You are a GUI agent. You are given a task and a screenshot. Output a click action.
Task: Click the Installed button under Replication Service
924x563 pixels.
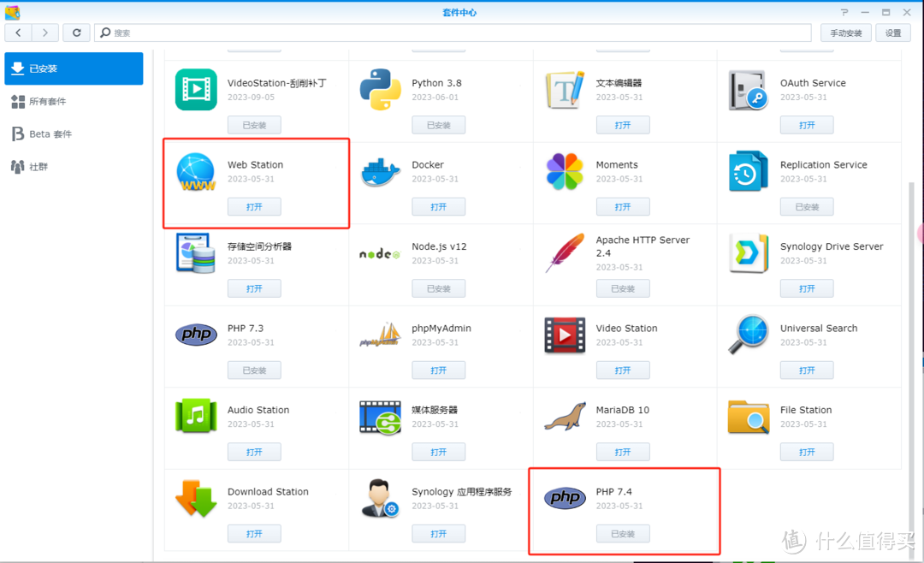(807, 207)
